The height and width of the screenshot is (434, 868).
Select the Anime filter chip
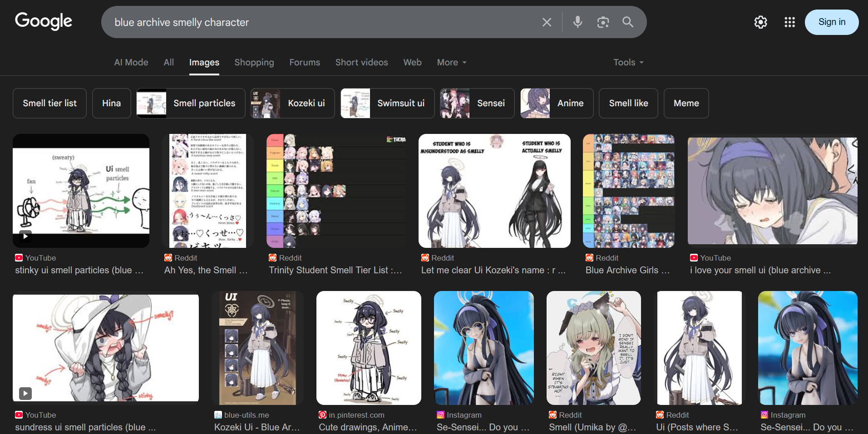pyautogui.click(x=557, y=103)
